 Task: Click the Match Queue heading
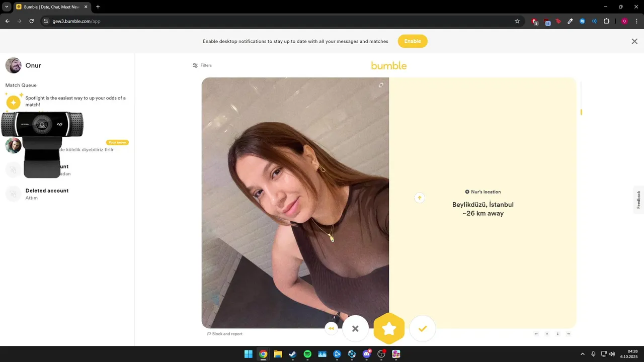pos(21,85)
